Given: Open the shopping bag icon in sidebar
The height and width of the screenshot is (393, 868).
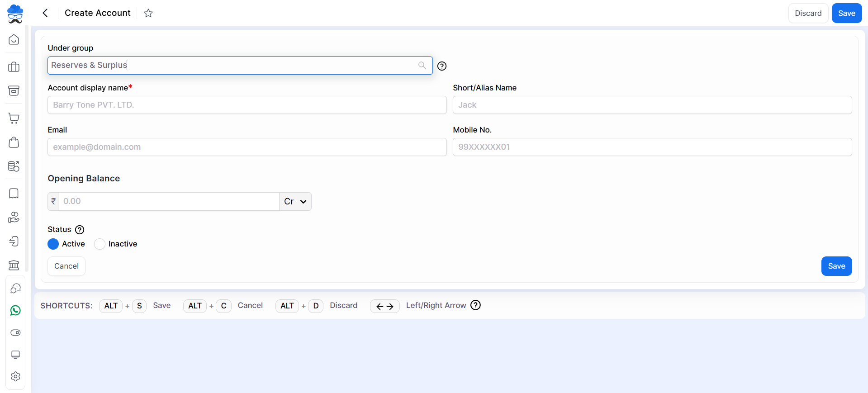Looking at the screenshot, I should 14,142.
